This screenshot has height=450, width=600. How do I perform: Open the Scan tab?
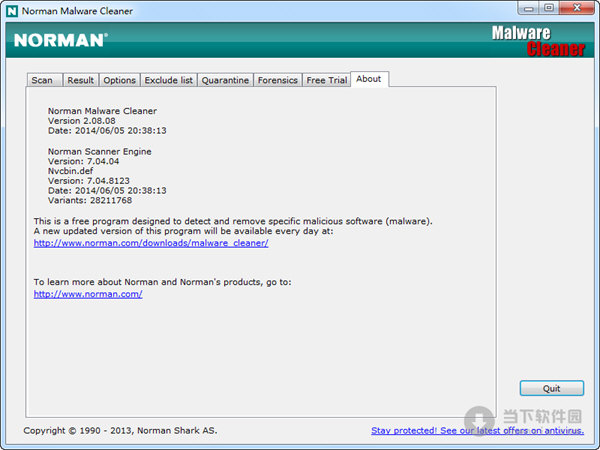click(x=44, y=80)
